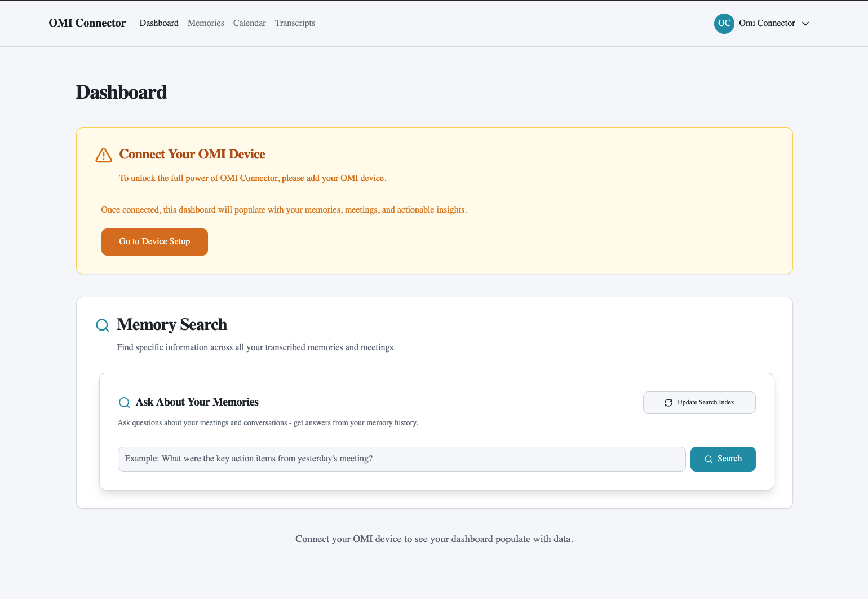Switch to the Calendar page

click(x=249, y=23)
